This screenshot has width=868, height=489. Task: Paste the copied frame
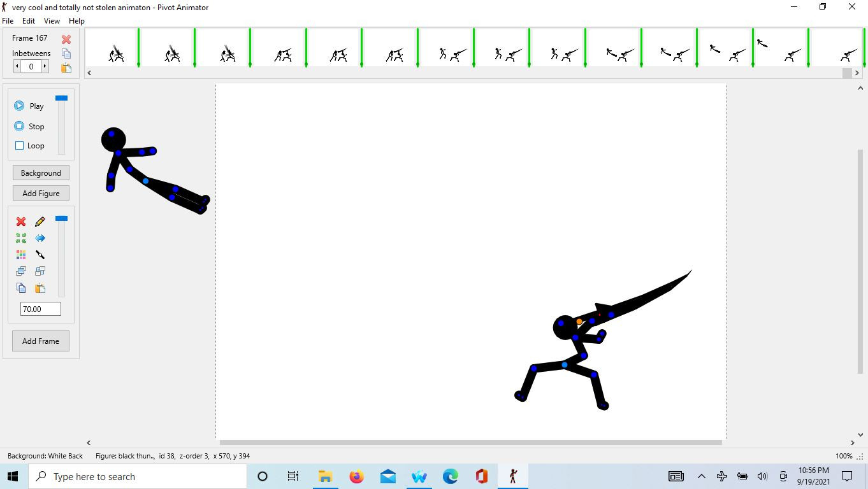[66, 66]
